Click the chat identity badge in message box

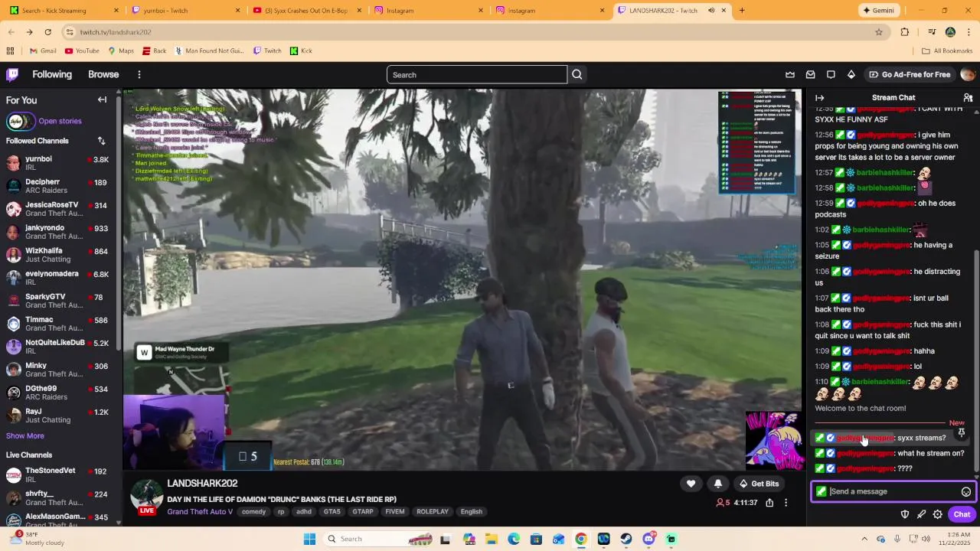[x=821, y=491]
